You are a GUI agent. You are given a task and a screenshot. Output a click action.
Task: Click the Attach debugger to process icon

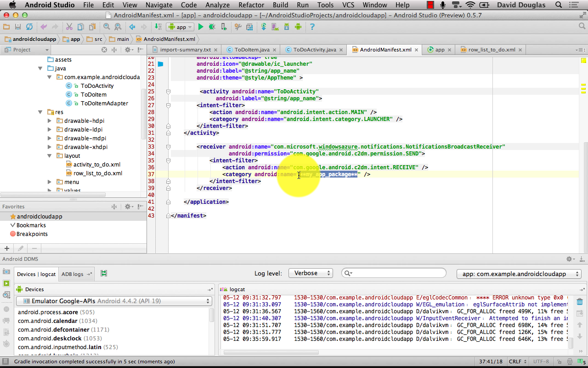(x=223, y=27)
